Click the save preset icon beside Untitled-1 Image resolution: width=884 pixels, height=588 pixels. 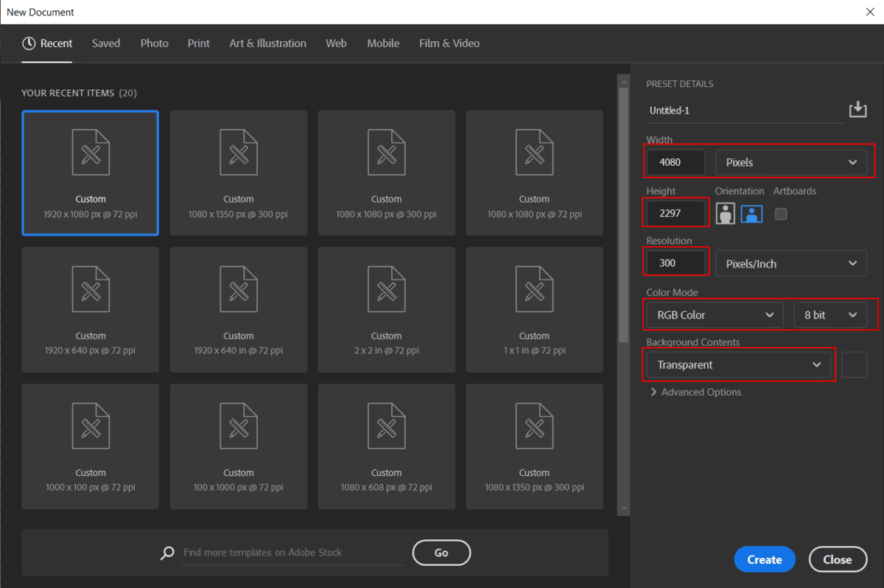[857, 110]
